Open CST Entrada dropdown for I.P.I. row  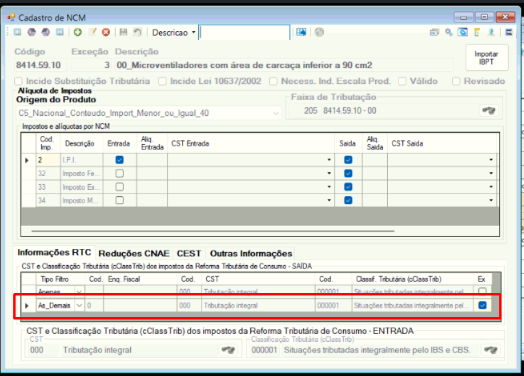pos(329,160)
